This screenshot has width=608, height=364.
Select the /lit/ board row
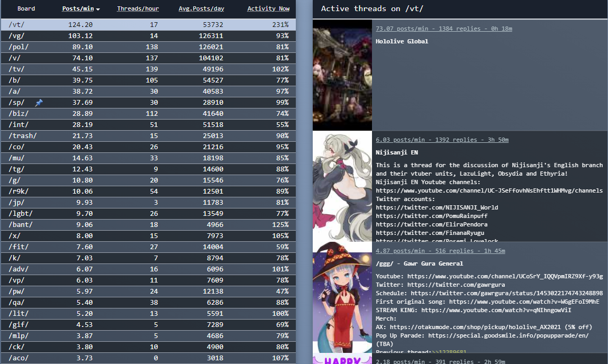click(148, 314)
